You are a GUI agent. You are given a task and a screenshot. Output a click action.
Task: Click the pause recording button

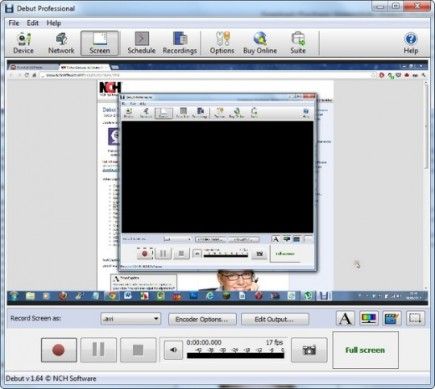click(x=98, y=350)
